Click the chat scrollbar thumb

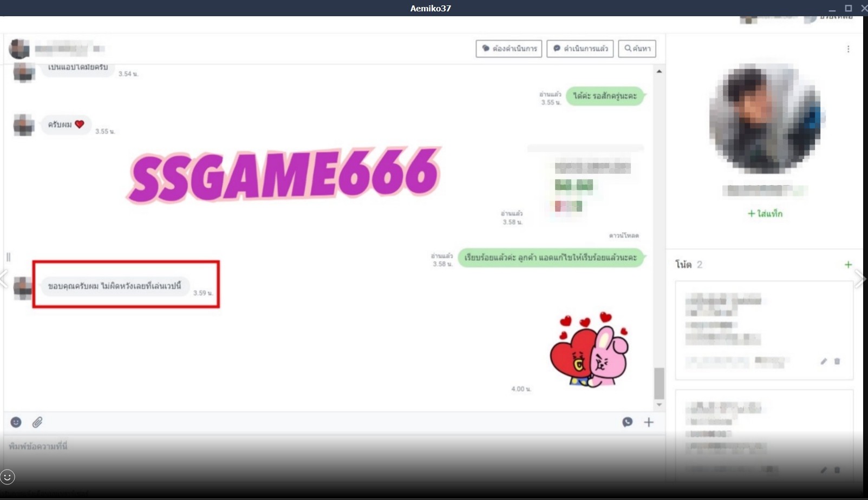click(x=659, y=383)
